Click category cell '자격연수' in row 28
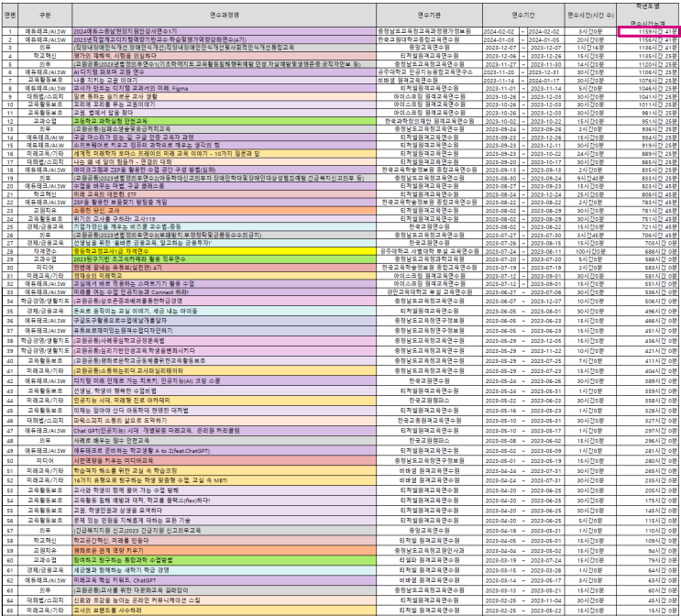Image resolution: width=681 pixels, height=616 pixels. coord(45,251)
